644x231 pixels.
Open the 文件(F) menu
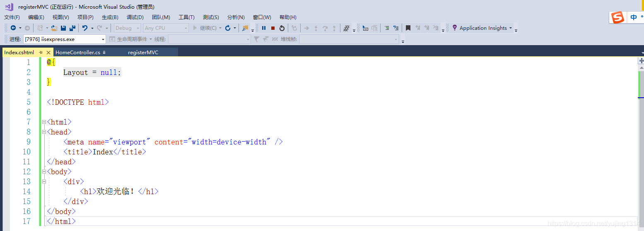[x=12, y=17]
